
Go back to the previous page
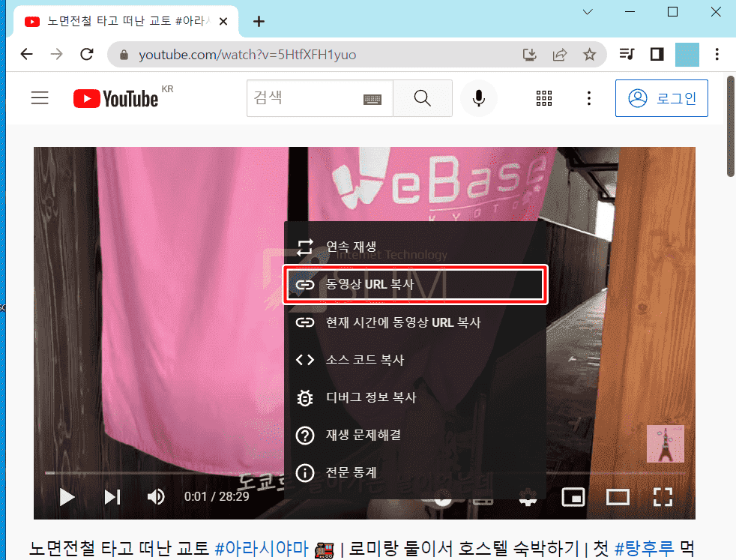pos(27,55)
